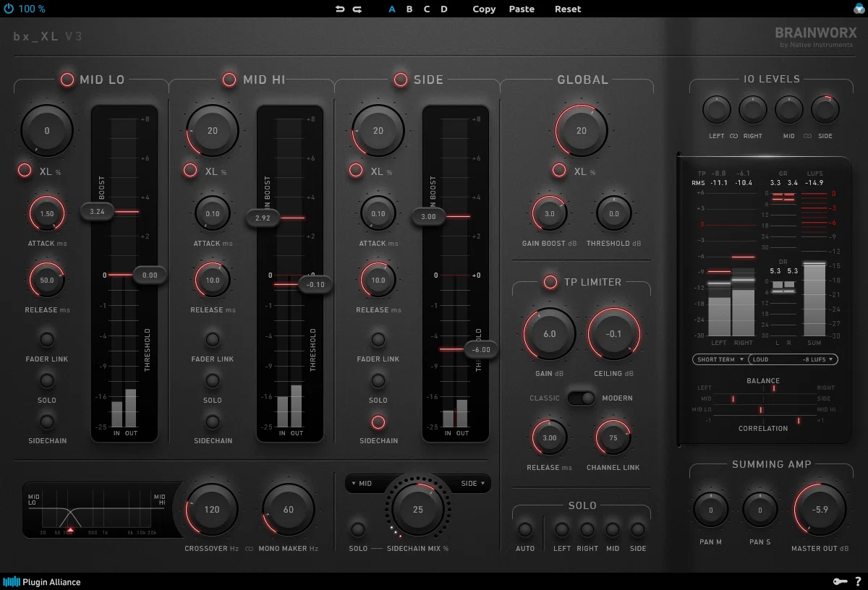This screenshot has height=590, width=868.
Task: Click the redo arrow icon
Action: tap(357, 9)
